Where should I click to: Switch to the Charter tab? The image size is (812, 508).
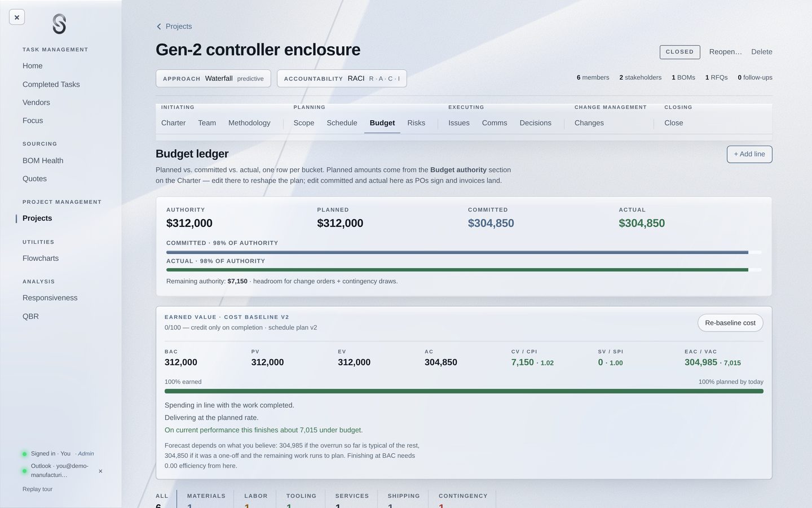(x=173, y=123)
